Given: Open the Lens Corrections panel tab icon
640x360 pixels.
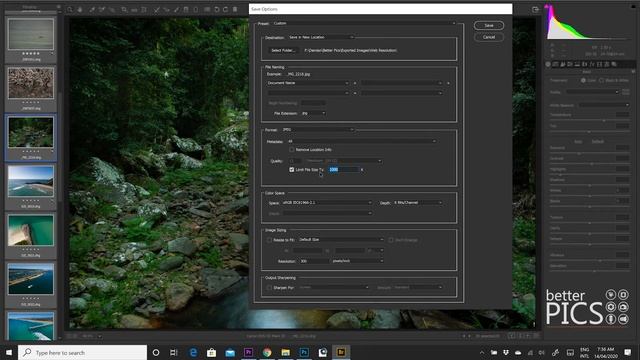Looking at the screenshot, I should pos(584,64).
